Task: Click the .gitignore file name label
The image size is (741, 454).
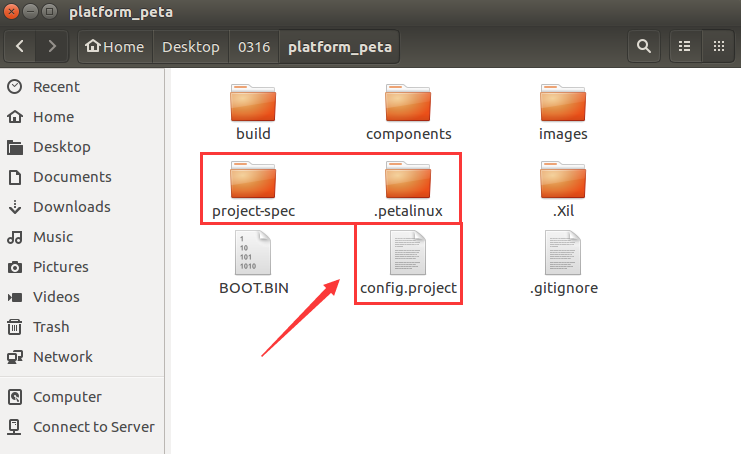Action: 564,288
